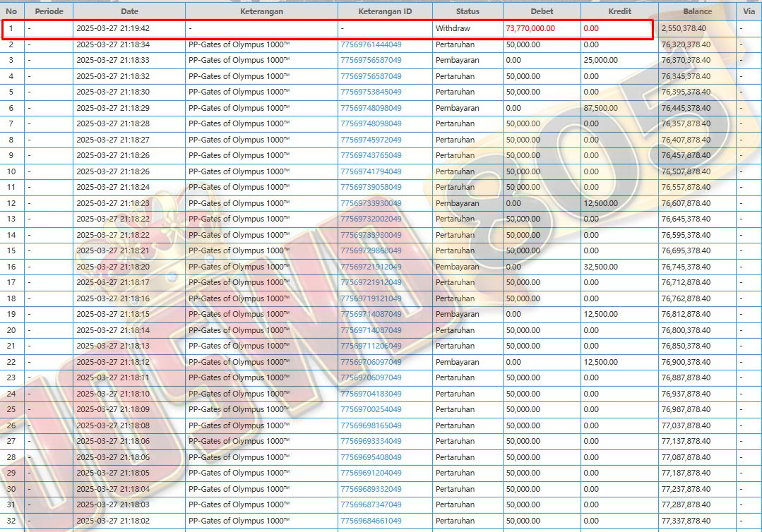This screenshot has height=532, width=762.
Task: Click the Via column header
Action: (x=749, y=11)
